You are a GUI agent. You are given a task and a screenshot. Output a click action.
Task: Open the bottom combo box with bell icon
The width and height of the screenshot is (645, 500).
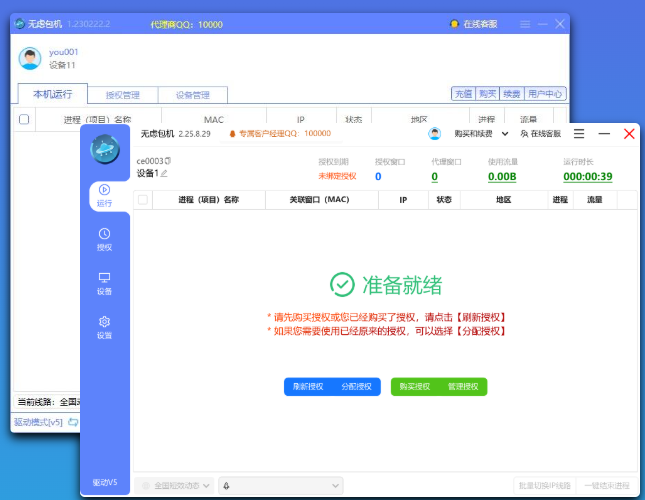(x=281, y=486)
